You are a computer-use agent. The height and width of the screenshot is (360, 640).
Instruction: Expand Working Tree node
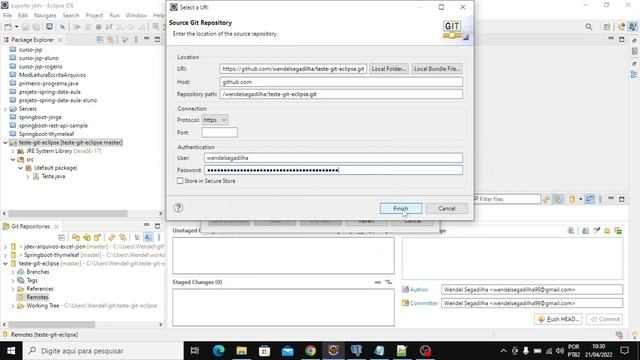point(13,306)
